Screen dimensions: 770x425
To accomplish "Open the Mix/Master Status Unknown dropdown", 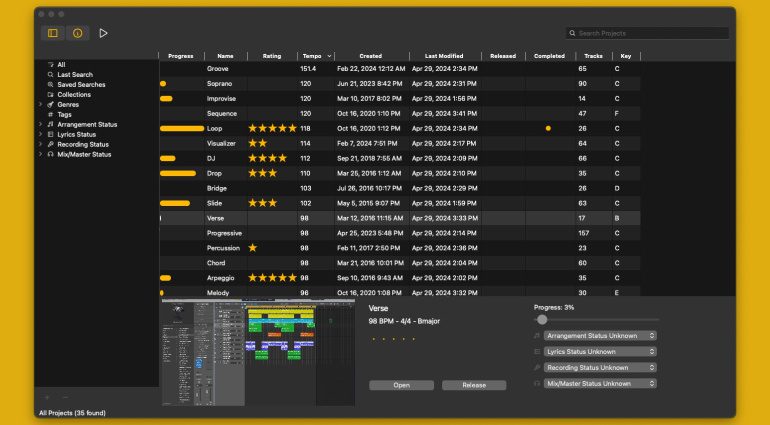I will pos(600,383).
